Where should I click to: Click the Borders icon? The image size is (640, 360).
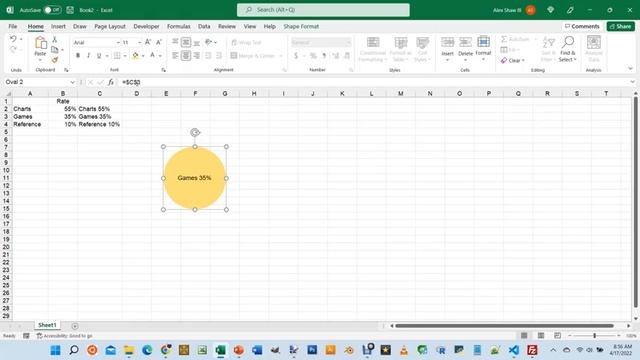(x=117, y=56)
